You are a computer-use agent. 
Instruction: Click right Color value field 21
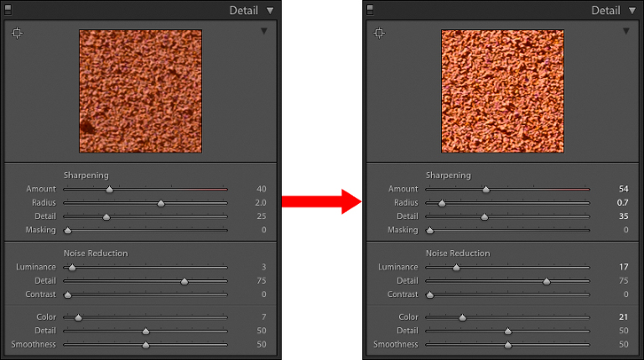(624, 316)
